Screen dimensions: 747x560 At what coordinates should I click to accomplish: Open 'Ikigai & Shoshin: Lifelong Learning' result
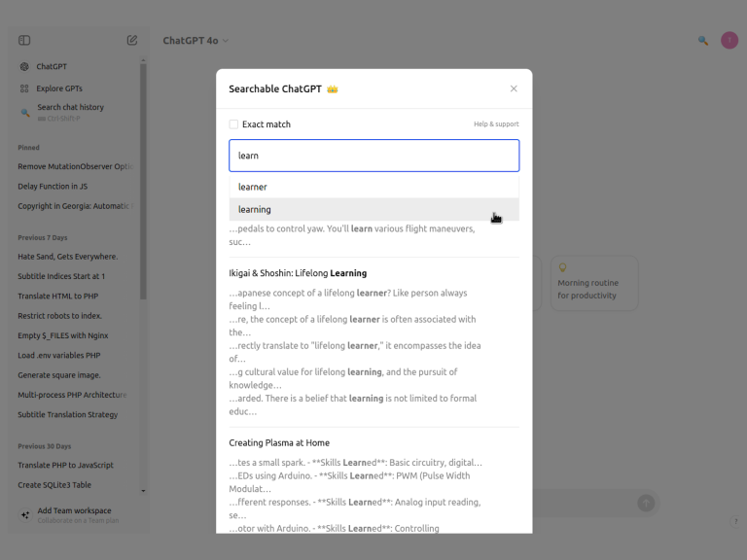click(298, 273)
